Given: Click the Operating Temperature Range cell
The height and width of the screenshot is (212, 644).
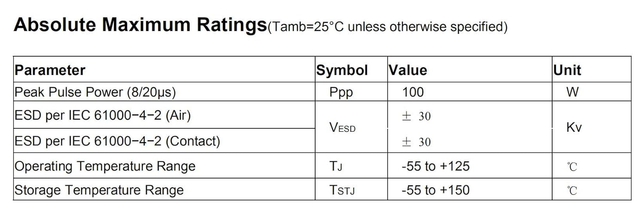Looking at the screenshot, I should [x=105, y=166].
